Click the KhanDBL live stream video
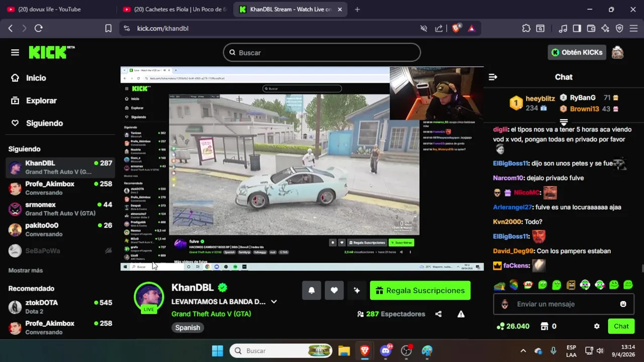644x362 pixels. 302,169
